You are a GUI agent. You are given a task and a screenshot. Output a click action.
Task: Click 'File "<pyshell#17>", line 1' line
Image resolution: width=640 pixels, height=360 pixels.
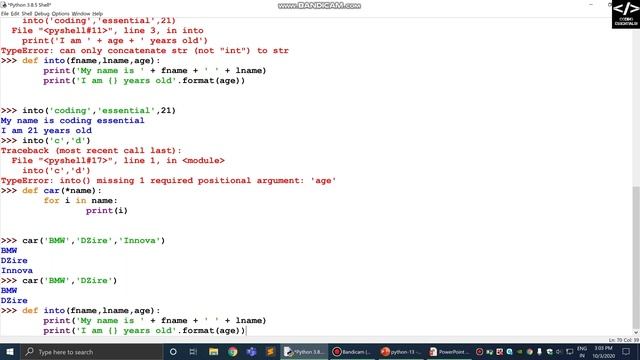[118, 160]
